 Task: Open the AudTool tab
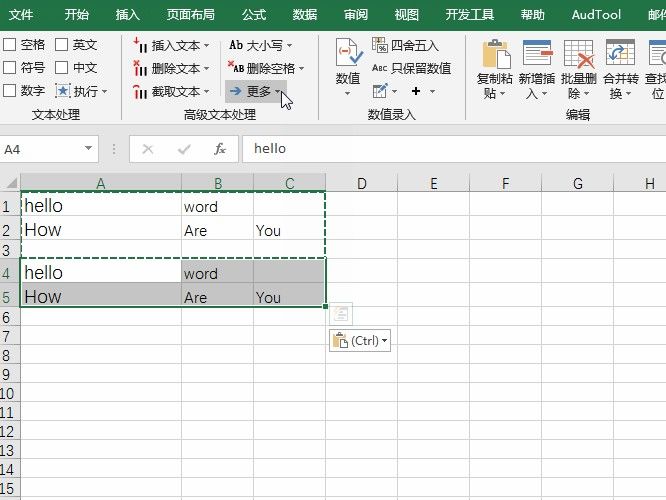[x=596, y=15]
